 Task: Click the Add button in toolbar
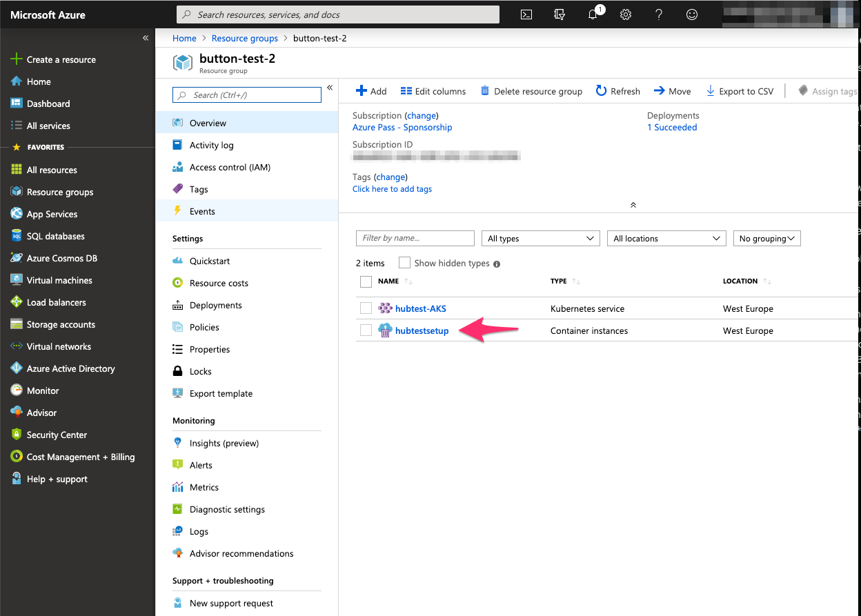371,91
